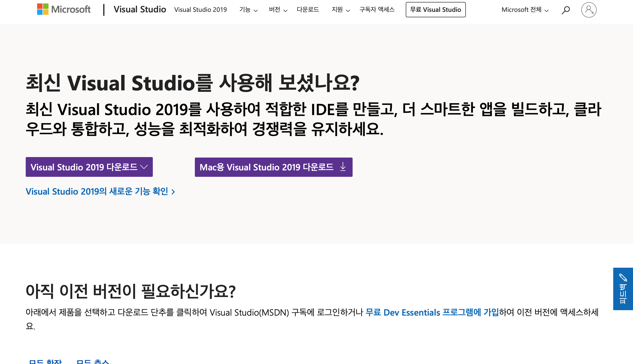This screenshot has width=633, height=364.
Task: Go to the 다운로드 nav item
Action: pos(308,10)
